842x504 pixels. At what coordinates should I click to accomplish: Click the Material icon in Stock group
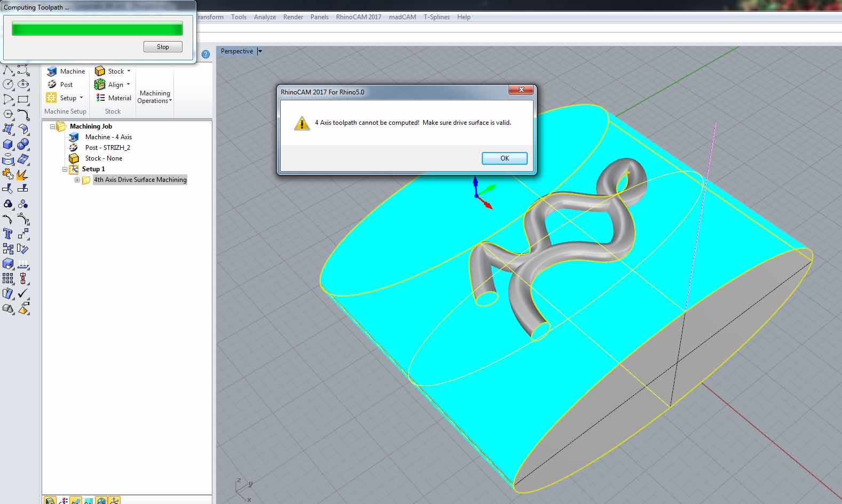click(x=100, y=98)
